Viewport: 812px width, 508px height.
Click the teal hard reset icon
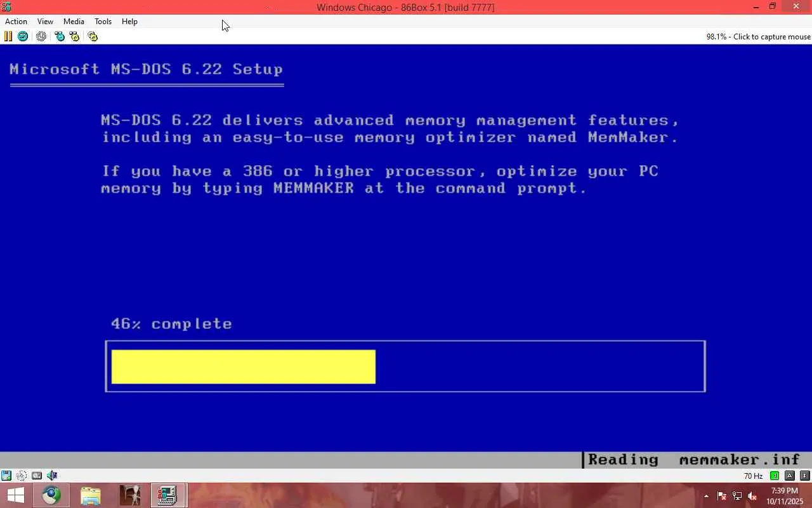click(x=23, y=36)
